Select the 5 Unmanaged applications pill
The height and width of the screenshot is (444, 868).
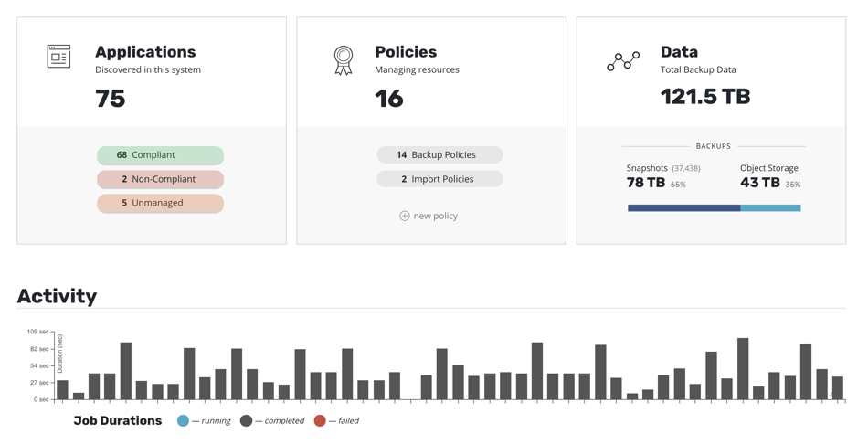[161, 203]
